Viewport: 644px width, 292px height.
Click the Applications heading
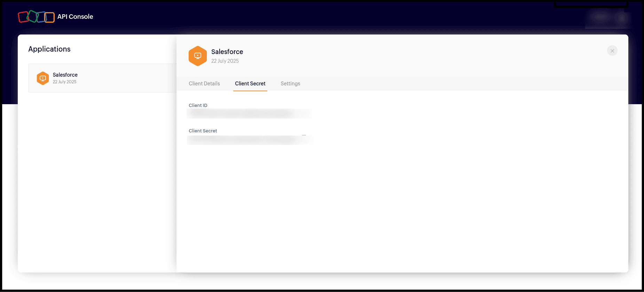point(49,49)
